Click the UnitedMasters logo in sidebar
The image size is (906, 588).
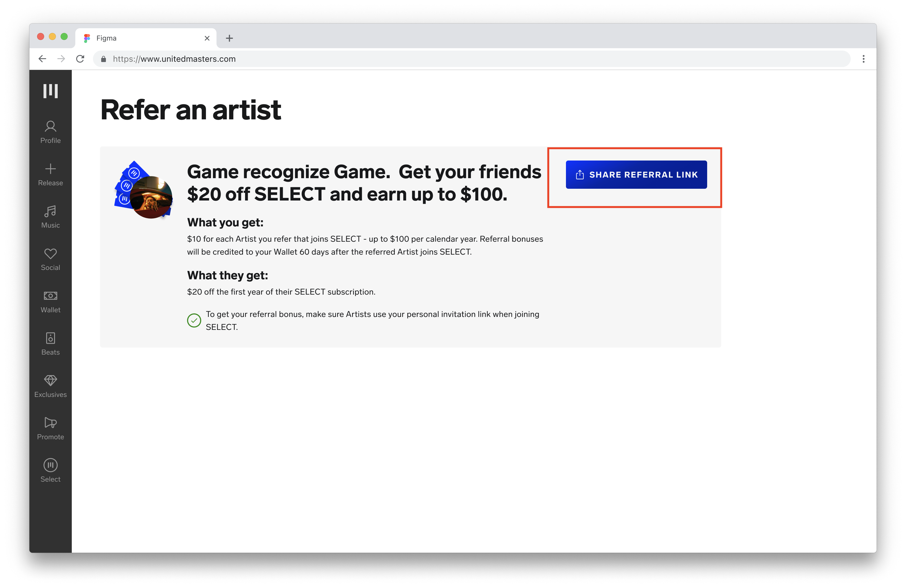click(x=50, y=91)
